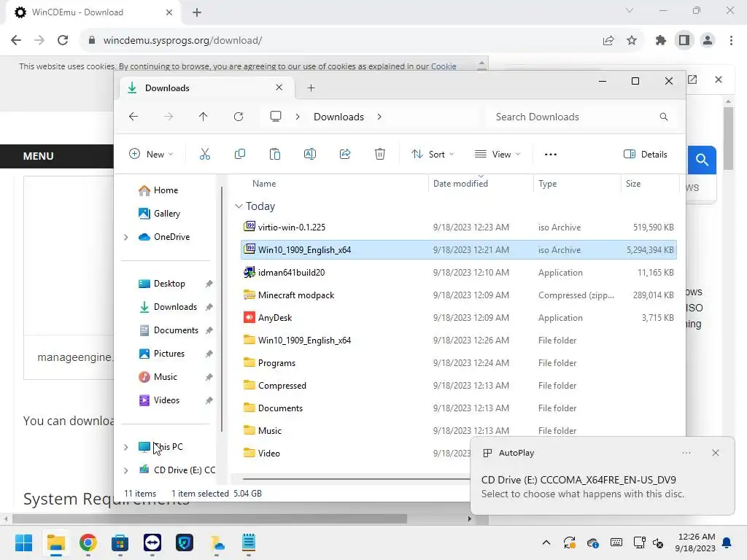Click the Chrome address bar URL
Viewport: 747px width, 560px height.
[182, 41]
